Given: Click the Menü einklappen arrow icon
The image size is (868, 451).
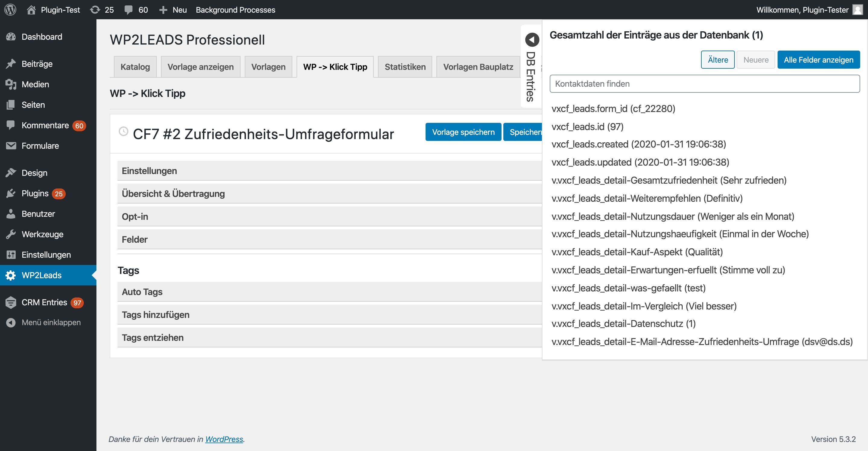Looking at the screenshot, I should tap(11, 322).
